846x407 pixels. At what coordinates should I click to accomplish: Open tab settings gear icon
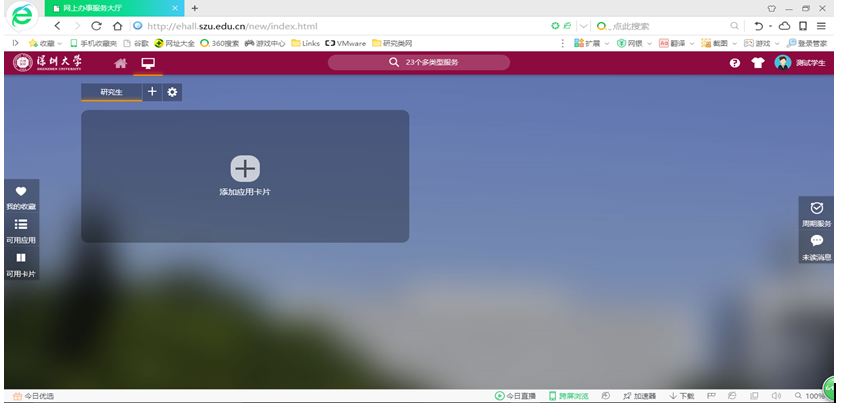pyautogui.click(x=172, y=92)
